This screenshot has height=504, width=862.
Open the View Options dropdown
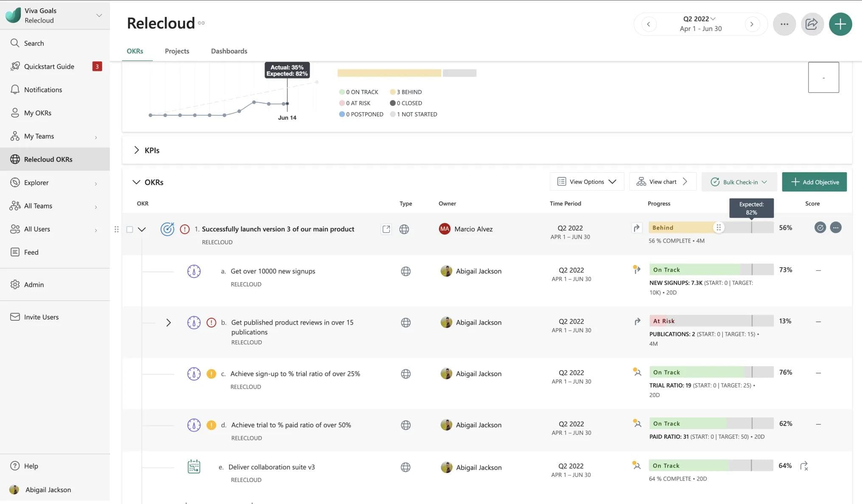pyautogui.click(x=587, y=182)
